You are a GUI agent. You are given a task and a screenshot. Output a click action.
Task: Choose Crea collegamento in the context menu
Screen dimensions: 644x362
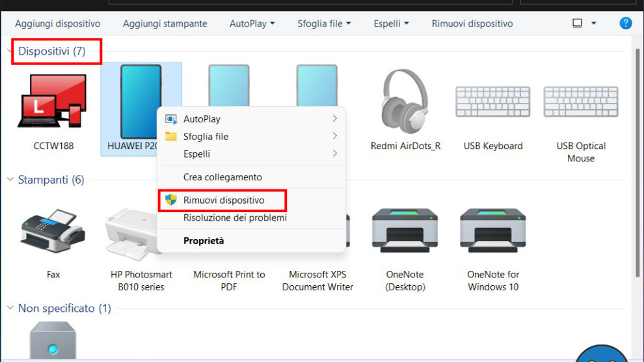pos(251,177)
